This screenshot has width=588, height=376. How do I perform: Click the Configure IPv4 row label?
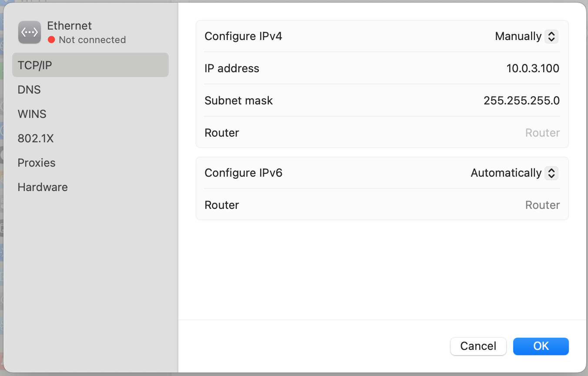coord(244,36)
